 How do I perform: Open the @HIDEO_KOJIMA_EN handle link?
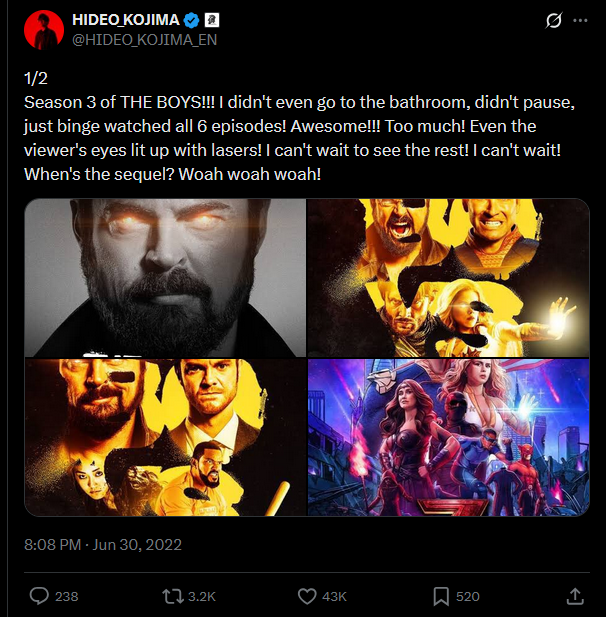click(x=144, y=39)
